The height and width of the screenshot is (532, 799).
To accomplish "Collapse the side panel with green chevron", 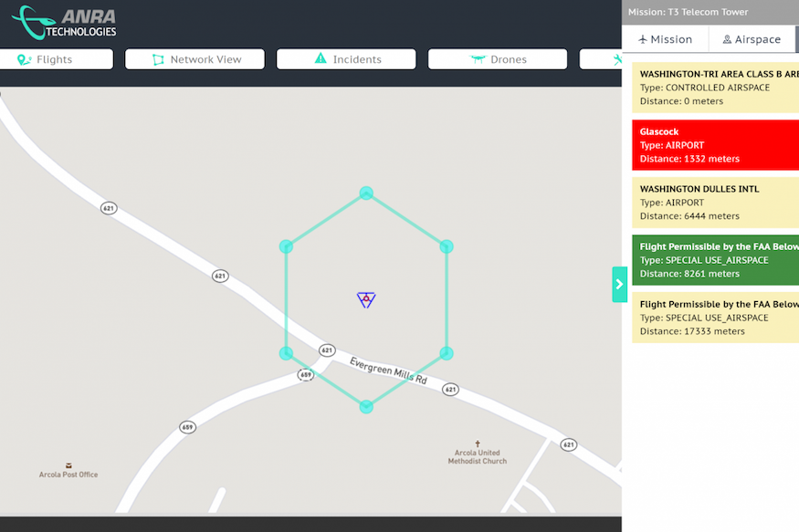I will pyautogui.click(x=619, y=284).
